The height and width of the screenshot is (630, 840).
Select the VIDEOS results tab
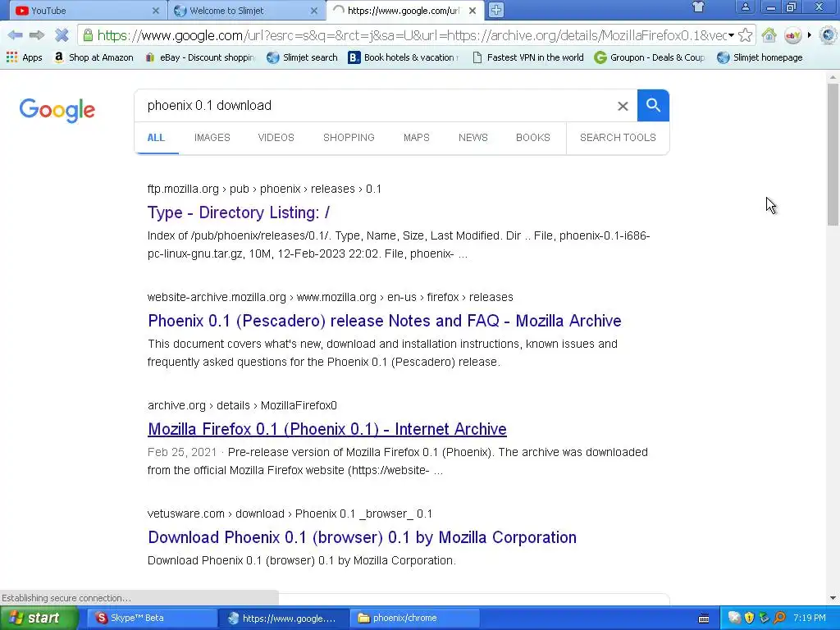[x=276, y=138]
